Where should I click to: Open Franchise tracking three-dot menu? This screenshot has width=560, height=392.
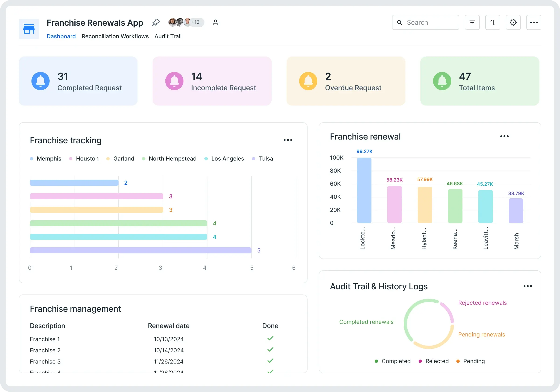point(287,140)
